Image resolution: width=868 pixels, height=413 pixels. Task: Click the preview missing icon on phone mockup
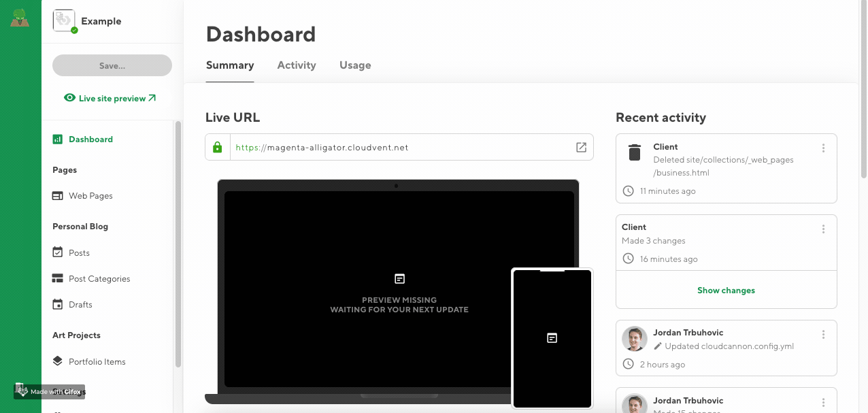point(552,337)
